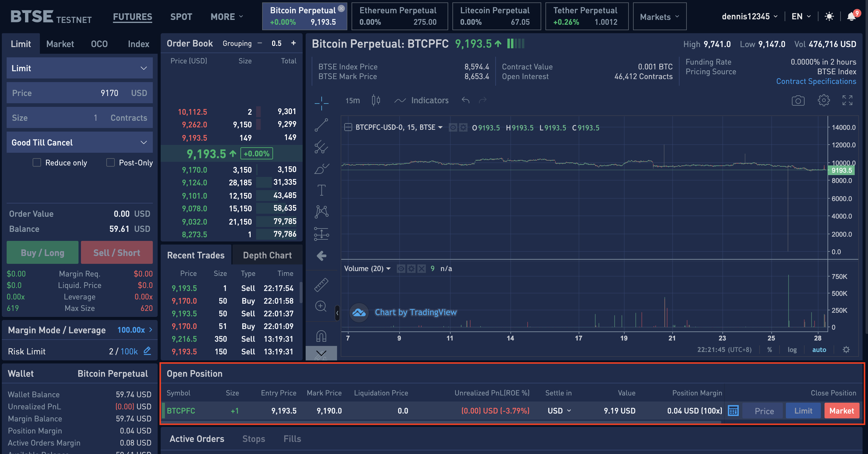Viewport: 868px width, 454px height.
Task: Open the Contract Specifications link
Action: click(x=816, y=82)
